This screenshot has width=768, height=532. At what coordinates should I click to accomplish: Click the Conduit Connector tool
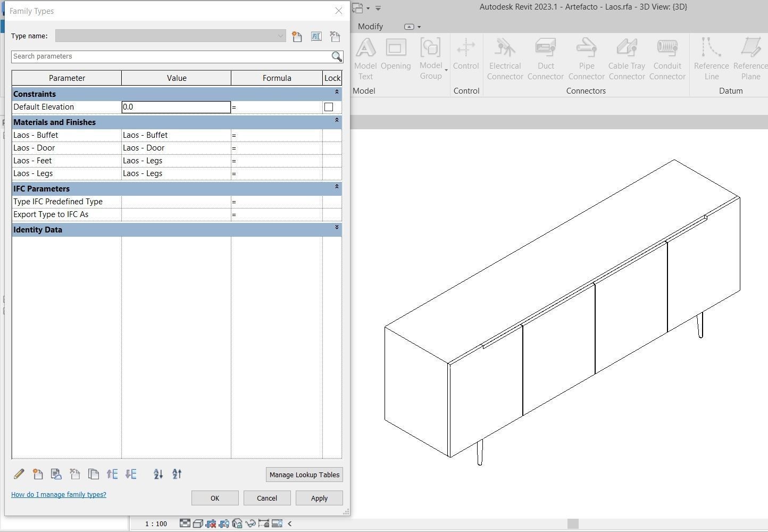tap(667, 59)
